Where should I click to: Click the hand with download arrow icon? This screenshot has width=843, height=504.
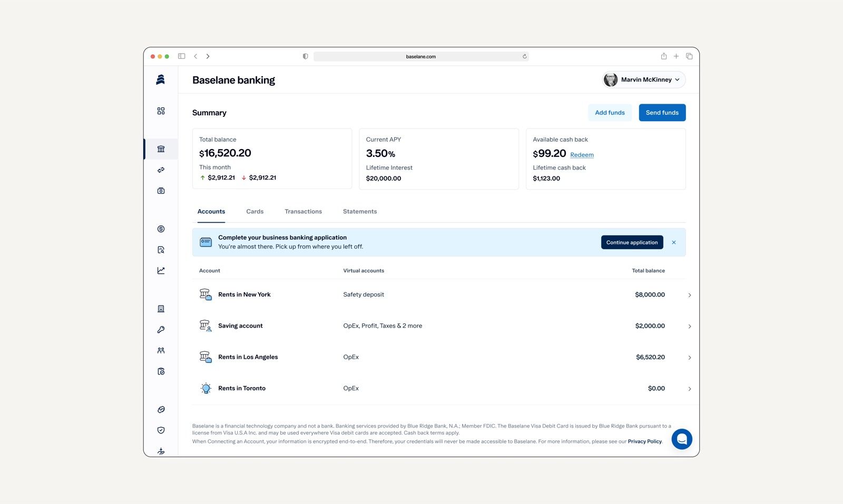[x=161, y=451]
